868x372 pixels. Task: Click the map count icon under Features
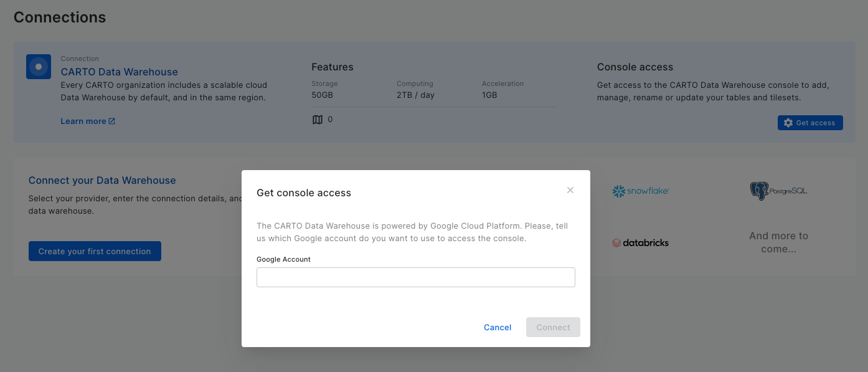pos(318,120)
